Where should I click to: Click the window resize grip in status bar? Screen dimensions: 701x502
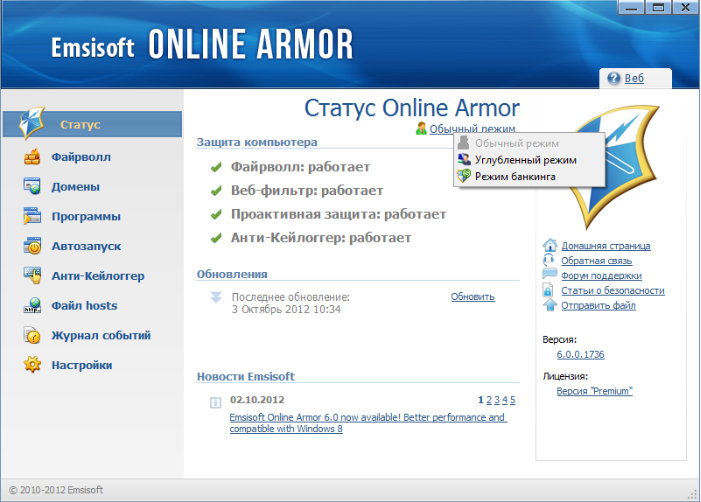click(x=693, y=494)
